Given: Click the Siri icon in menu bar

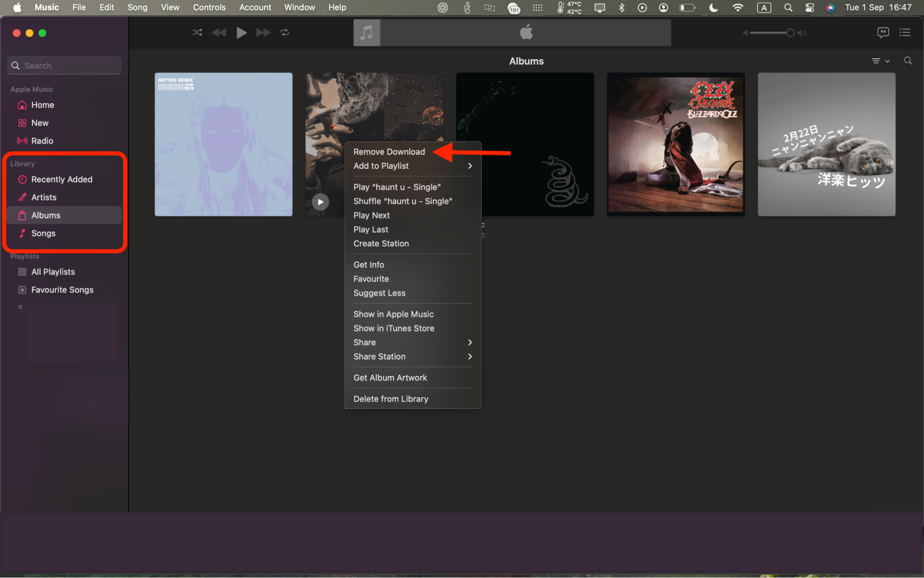Looking at the screenshot, I should click(830, 7).
